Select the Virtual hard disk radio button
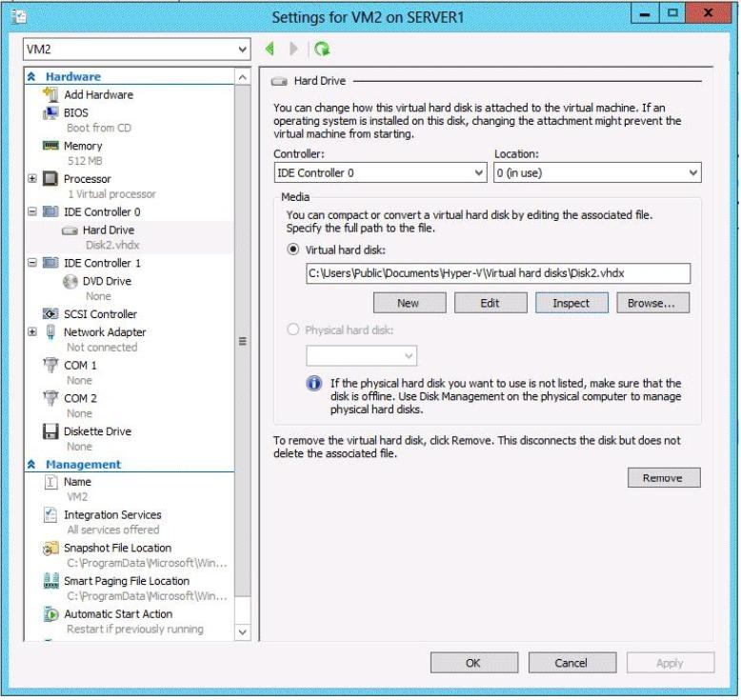 [x=293, y=249]
